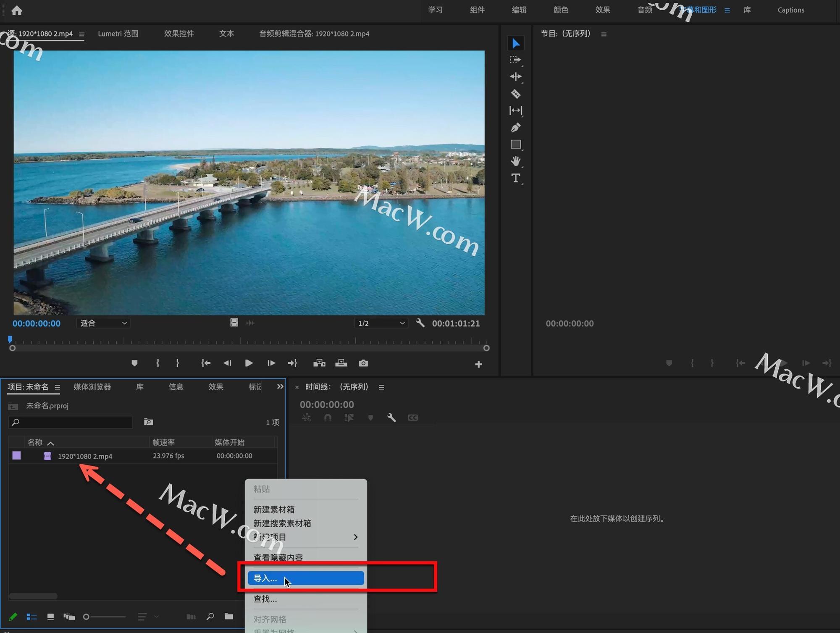Select the Selection tool arrow
840x633 pixels.
(x=516, y=43)
